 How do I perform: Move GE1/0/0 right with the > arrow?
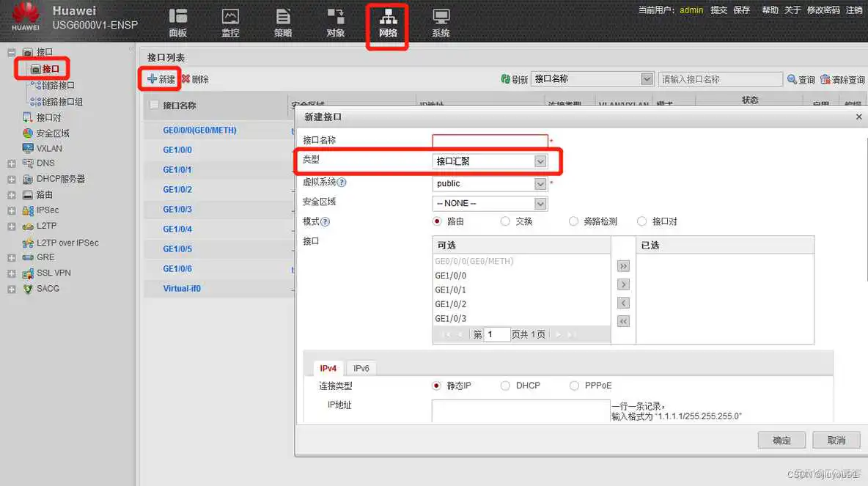tap(622, 284)
